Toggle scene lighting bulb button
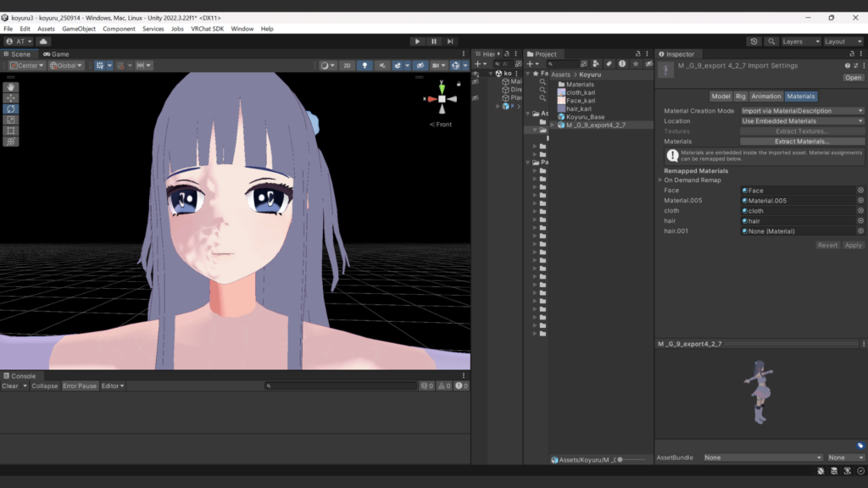This screenshot has width=868, height=488. point(364,65)
